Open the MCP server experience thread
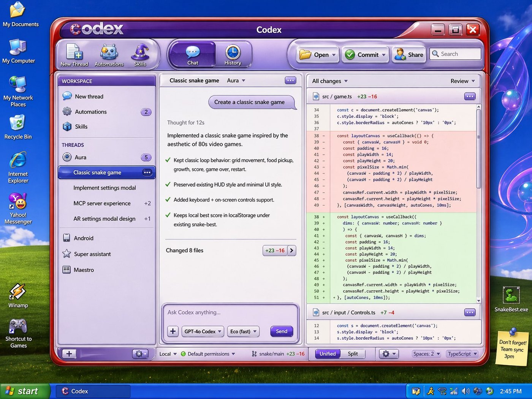The image size is (532, 399). [x=107, y=203]
